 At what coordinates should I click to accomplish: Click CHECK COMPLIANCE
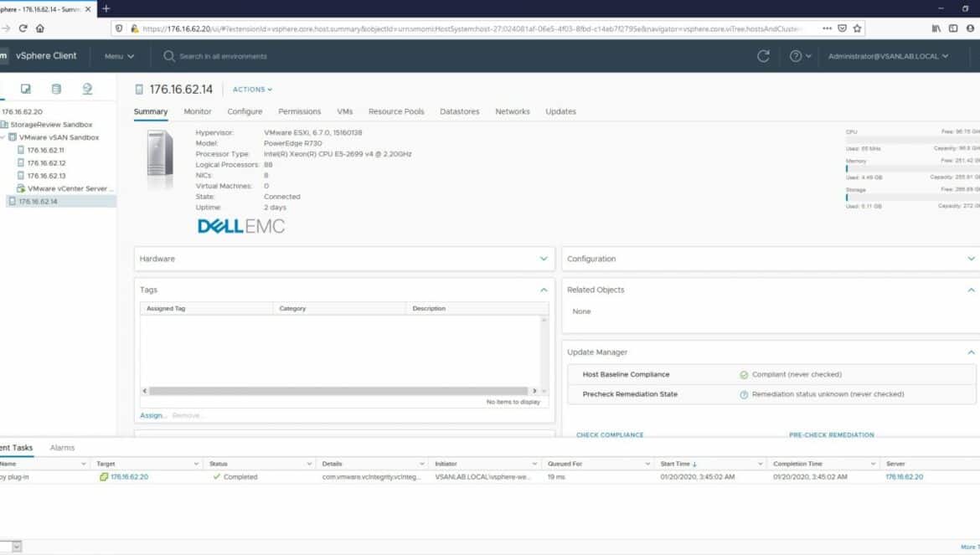(610, 434)
